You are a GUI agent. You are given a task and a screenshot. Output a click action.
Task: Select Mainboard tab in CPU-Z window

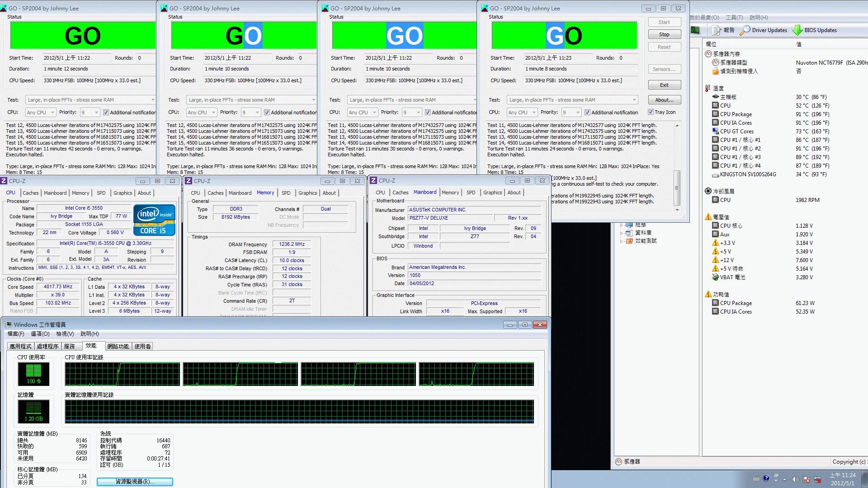pyautogui.click(x=425, y=192)
